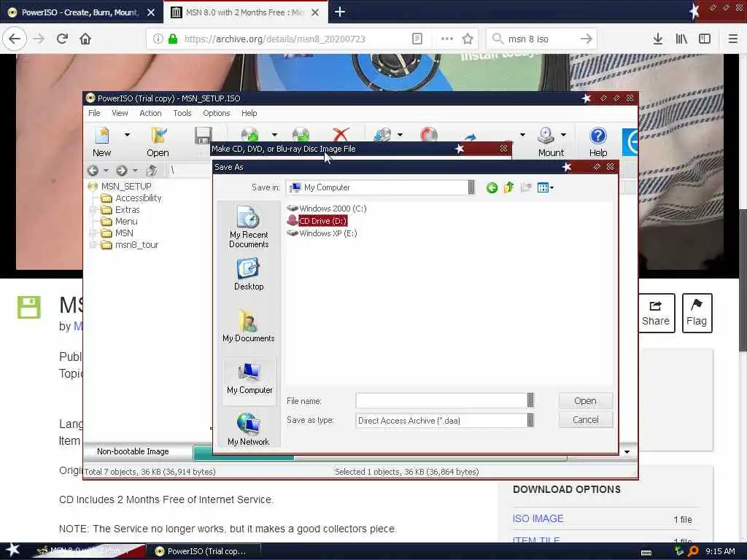The width and height of the screenshot is (747, 560).
Task: Click the create new folder icon in Save As
Action: 526,187
